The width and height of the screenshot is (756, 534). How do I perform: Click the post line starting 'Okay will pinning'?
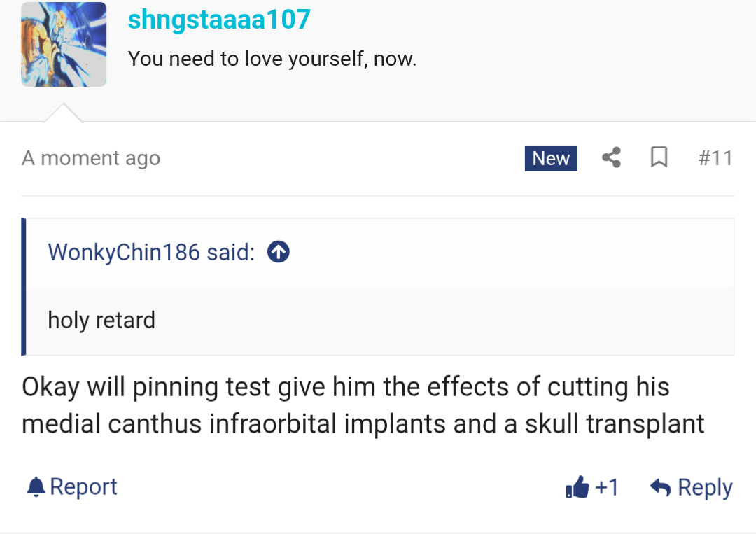[346, 387]
